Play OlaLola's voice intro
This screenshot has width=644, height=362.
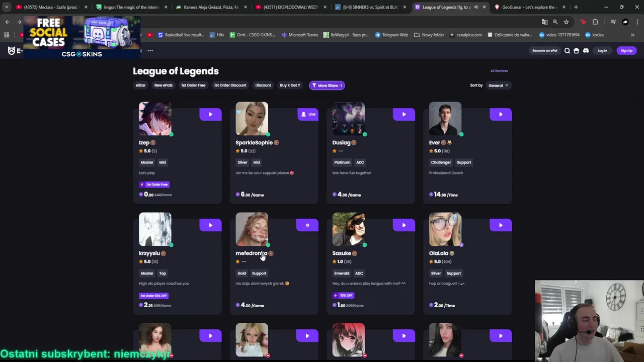tap(501, 225)
